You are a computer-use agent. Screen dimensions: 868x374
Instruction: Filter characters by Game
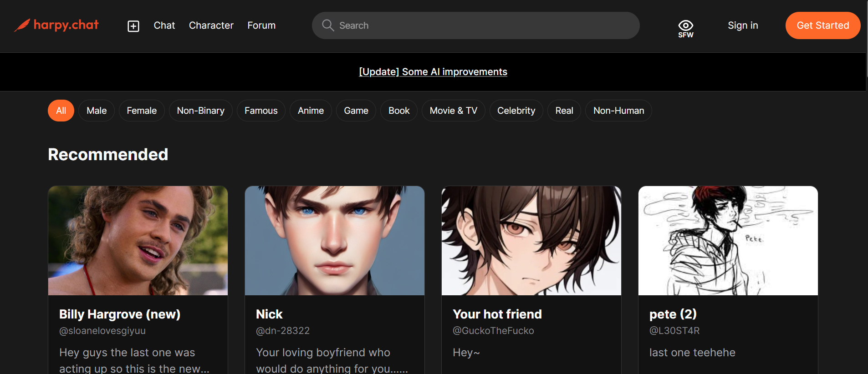click(x=356, y=111)
